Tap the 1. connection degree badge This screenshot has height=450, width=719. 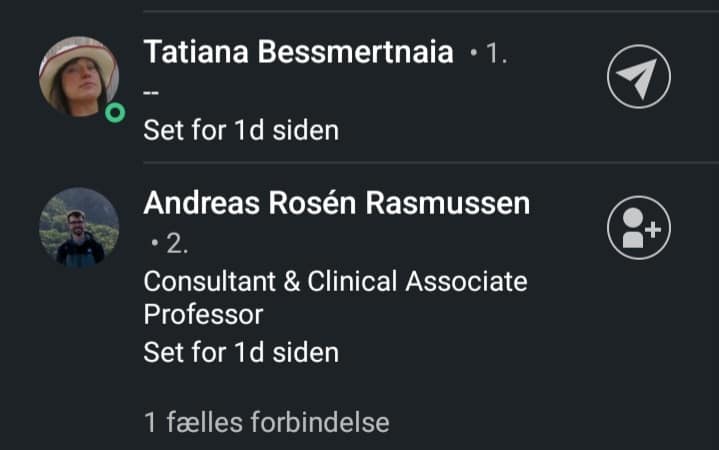tap(496, 53)
